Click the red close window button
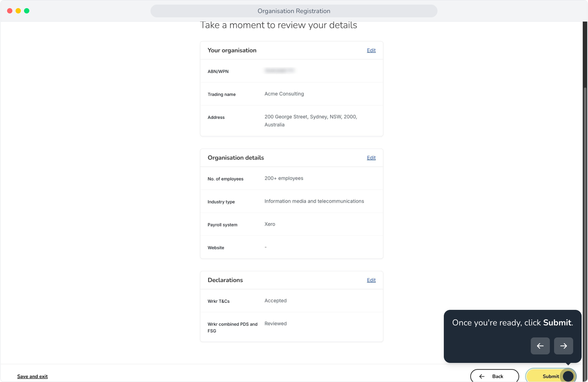This screenshot has height=382, width=588. (10, 11)
